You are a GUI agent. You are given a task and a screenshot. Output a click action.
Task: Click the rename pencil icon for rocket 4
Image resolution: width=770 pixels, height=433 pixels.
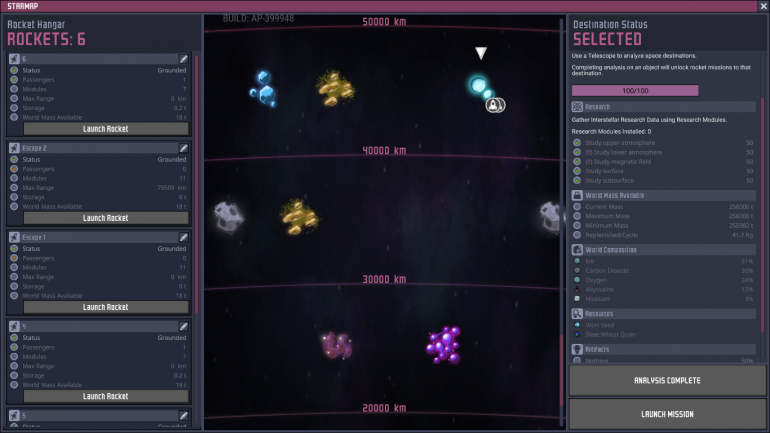coord(183,326)
